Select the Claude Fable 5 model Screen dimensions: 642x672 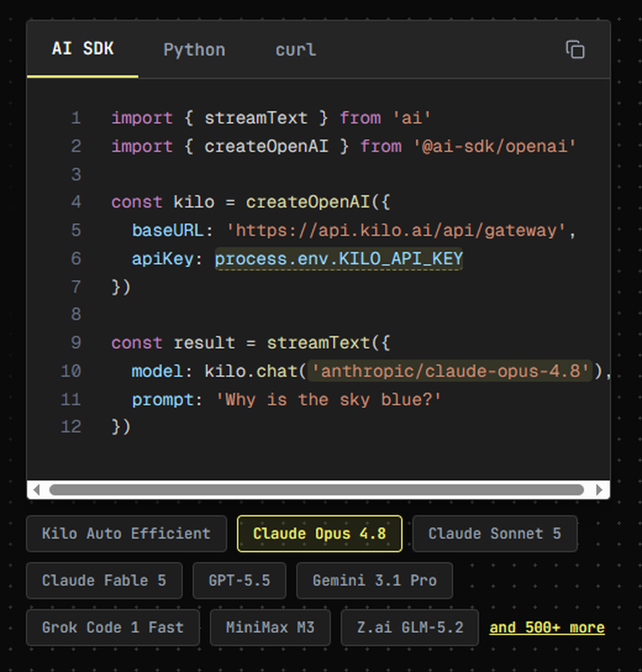(x=104, y=580)
